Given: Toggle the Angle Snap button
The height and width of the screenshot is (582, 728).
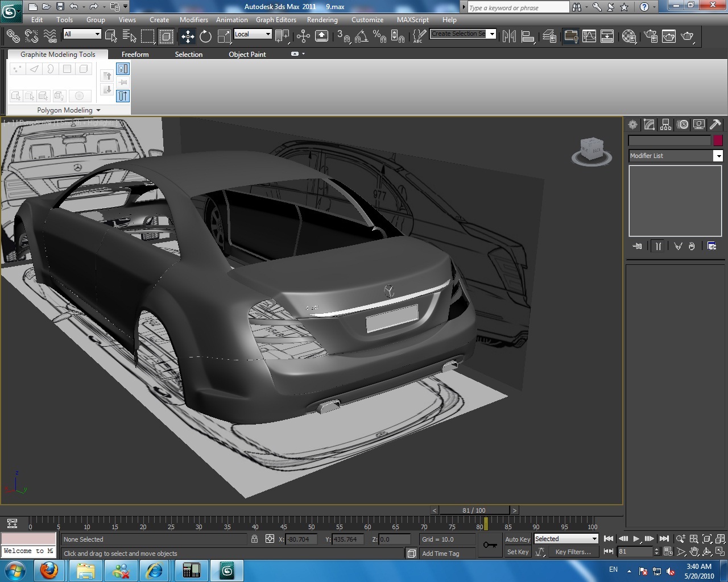Looking at the screenshot, I should (x=362, y=36).
